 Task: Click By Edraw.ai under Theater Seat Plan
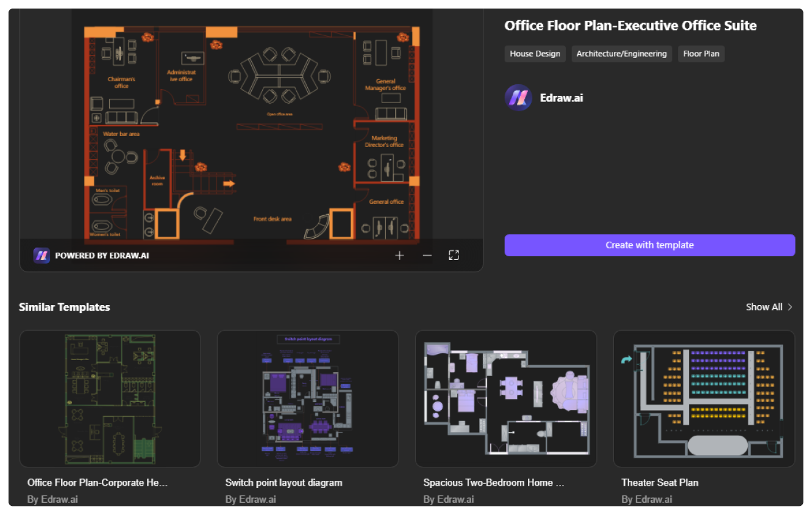[647, 499]
